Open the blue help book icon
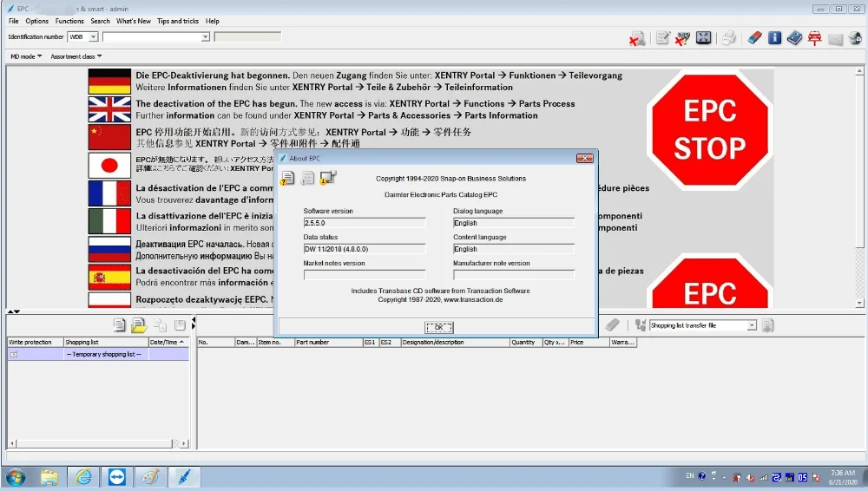This screenshot has width=868, height=491. point(794,37)
